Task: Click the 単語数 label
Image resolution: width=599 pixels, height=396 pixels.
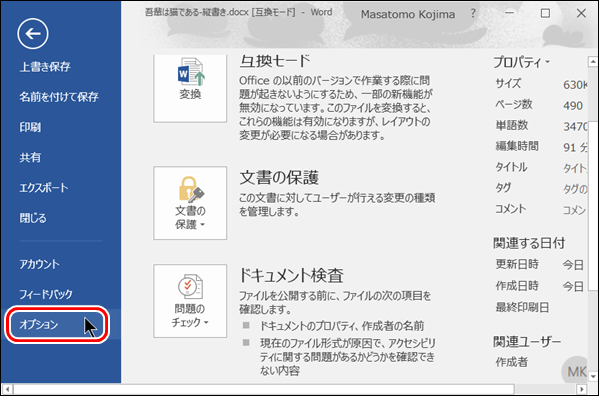Action: 512,125
